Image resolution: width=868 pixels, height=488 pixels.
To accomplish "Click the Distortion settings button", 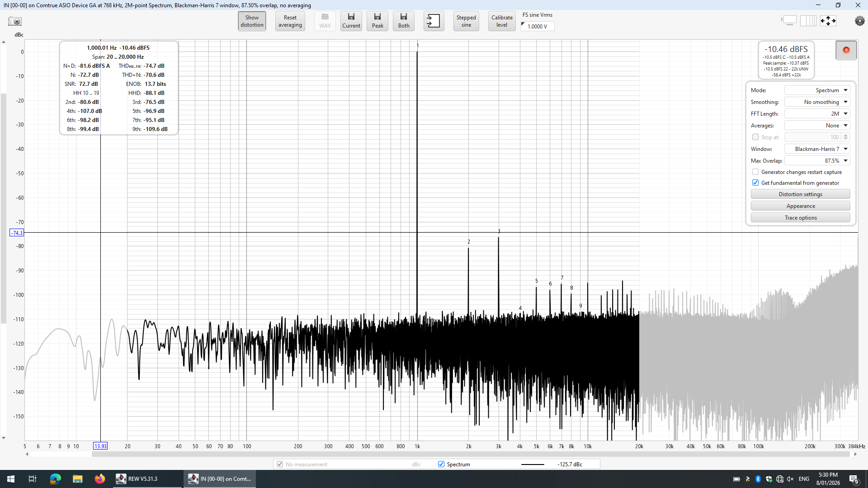I will 800,194.
